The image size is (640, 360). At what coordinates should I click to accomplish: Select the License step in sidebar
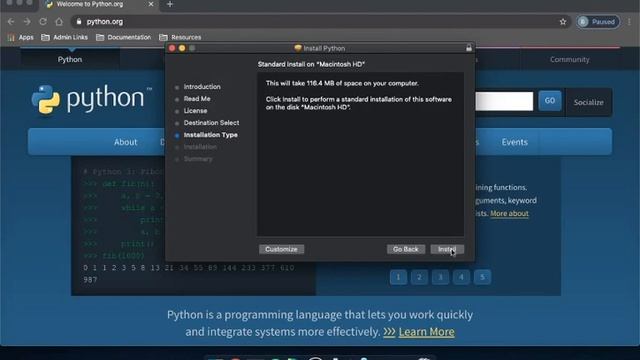click(x=196, y=111)
